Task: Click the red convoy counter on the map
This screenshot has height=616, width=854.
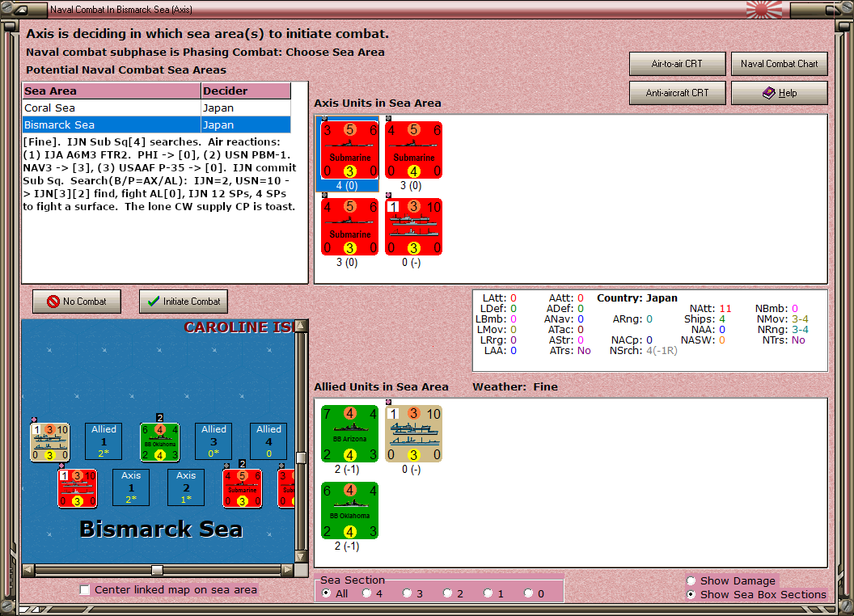Action: pyautogui.click(x=78, y=488)
